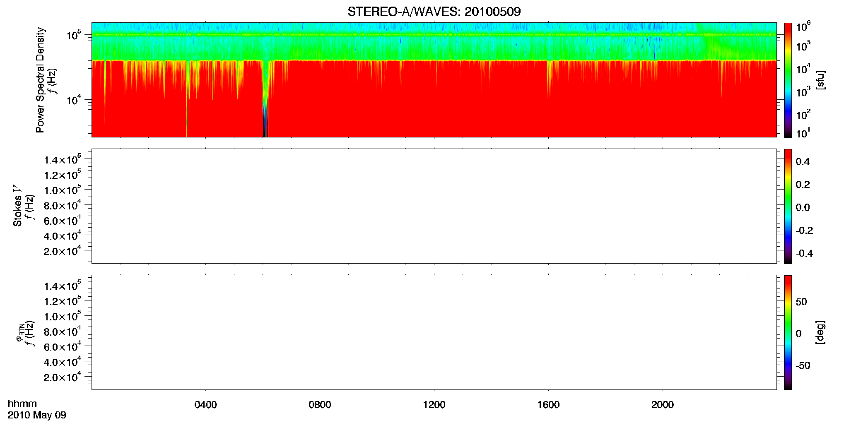Image resolution: width=868 pixels, height=447 pixels.
Task: Click the empty Stokes V plot panel
Action: (434, 206)
